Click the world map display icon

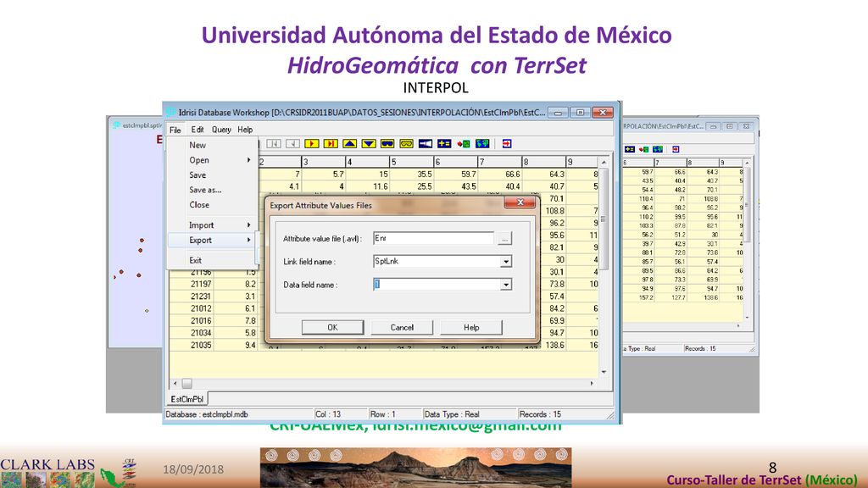click(x=482, y=144)
